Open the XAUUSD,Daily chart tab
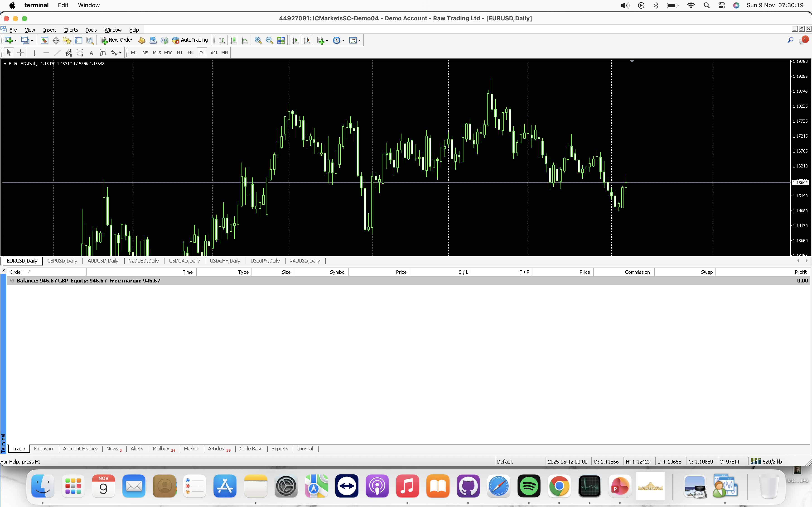Image resolution: width=812 pixels, height=507 pixels. click(x=304, y=261)
